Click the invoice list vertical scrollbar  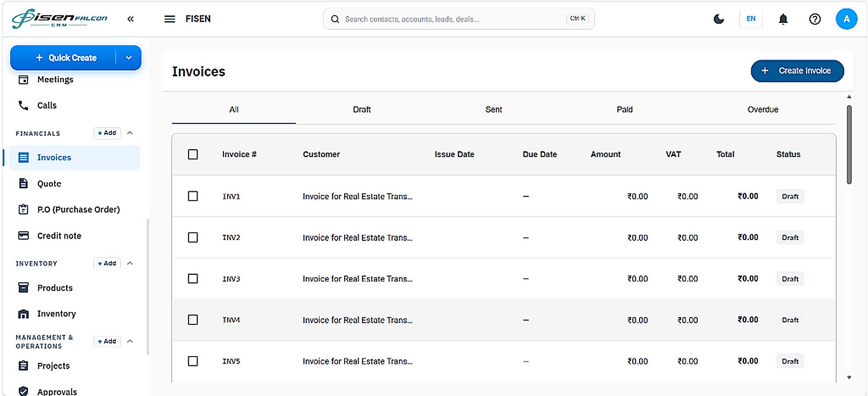(849, 145)
